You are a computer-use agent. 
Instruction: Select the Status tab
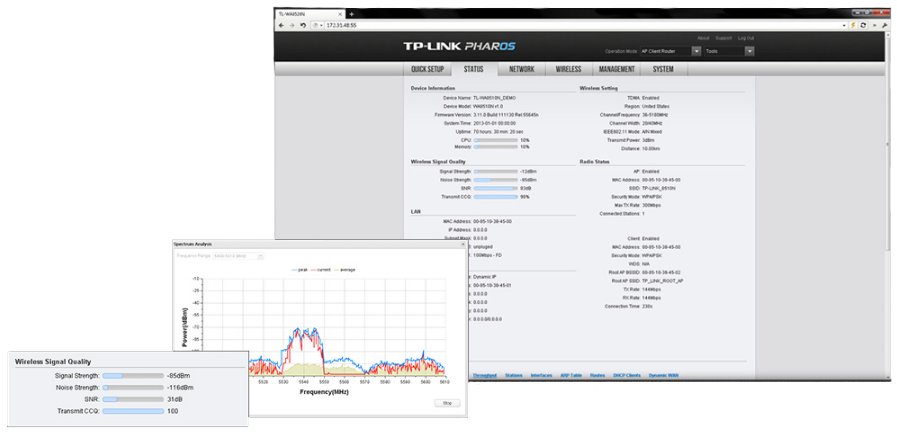click(473, 69)
